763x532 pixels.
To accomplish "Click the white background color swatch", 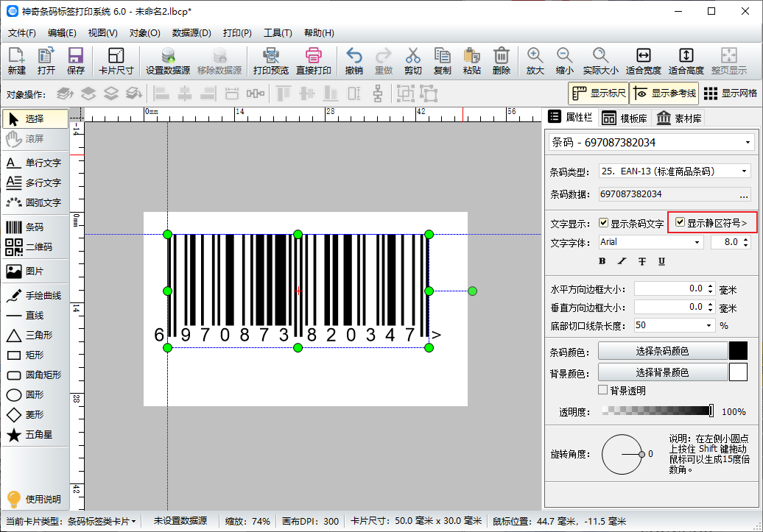I will tap(738, 372).
